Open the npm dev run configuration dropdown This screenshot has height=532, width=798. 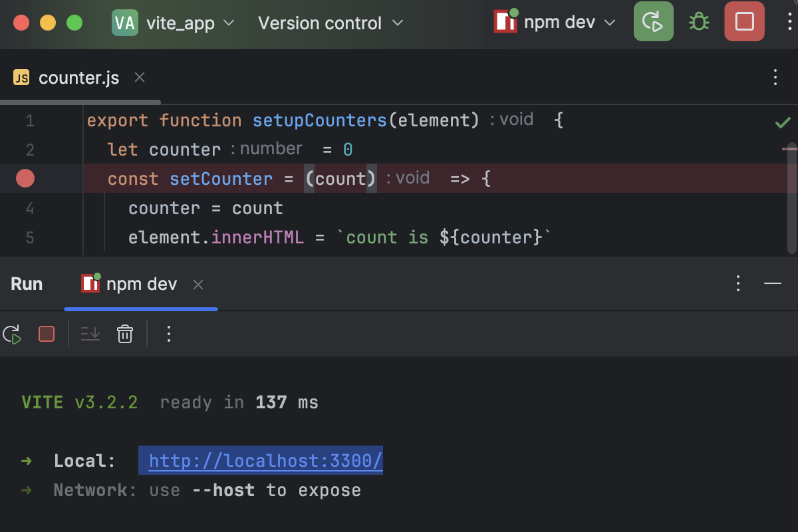click(560, 21)
